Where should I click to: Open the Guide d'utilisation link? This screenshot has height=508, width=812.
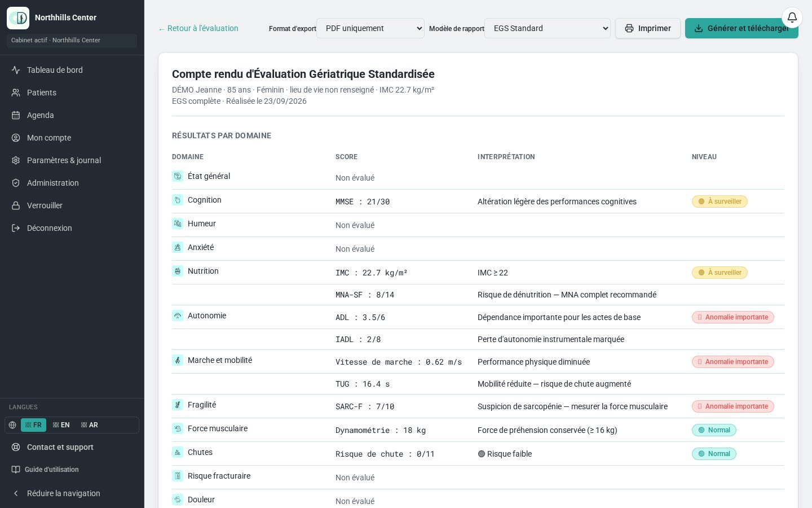(72, 470)
